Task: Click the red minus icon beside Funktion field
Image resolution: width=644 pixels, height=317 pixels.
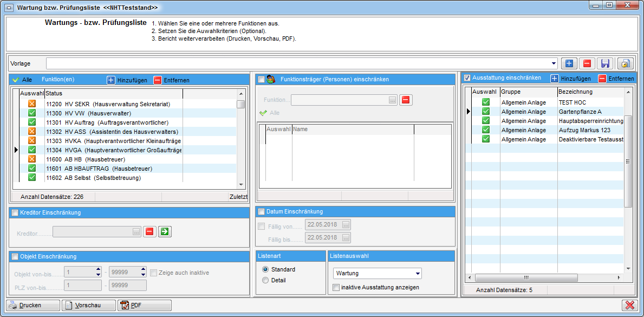Action: [x=406, y=100]
